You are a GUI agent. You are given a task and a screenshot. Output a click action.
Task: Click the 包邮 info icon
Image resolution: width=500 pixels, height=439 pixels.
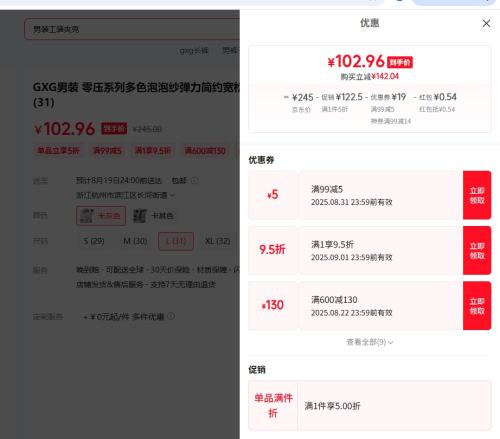[195, 181]
